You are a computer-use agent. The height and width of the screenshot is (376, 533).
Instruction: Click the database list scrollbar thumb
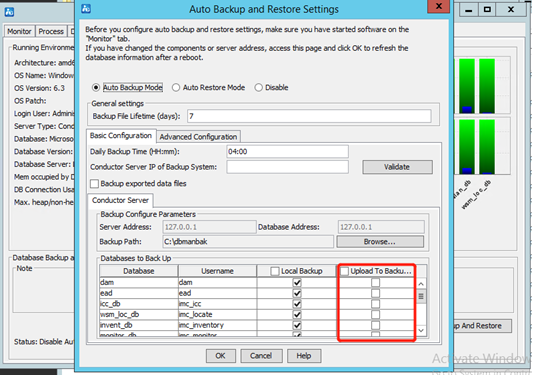[x=421, y=296]
